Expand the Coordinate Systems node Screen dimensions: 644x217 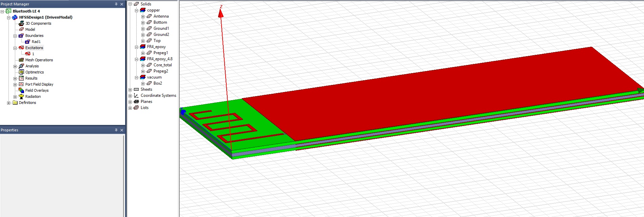130,95
